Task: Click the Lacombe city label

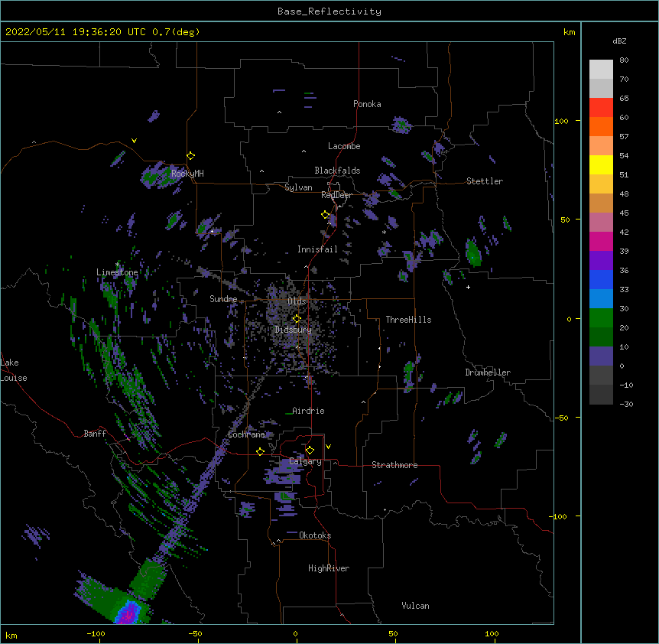Action: tap(344, 146)
